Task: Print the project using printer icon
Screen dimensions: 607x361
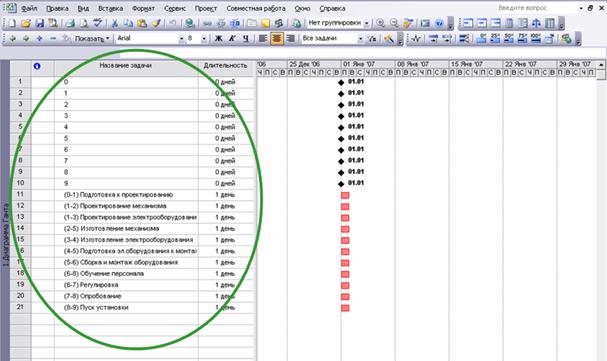Action: click(x=70, y=23)
